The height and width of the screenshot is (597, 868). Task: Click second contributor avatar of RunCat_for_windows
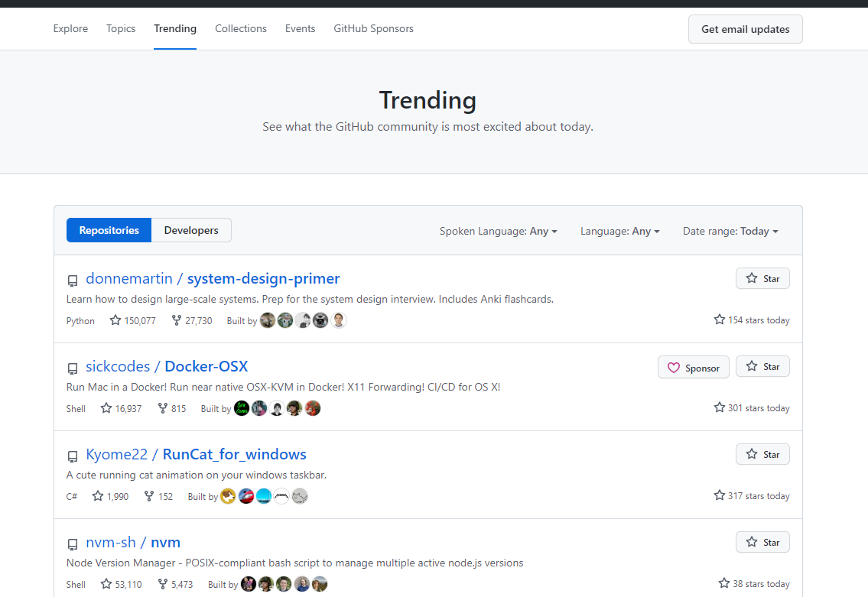pyautogui.click(x=245, y=496)
